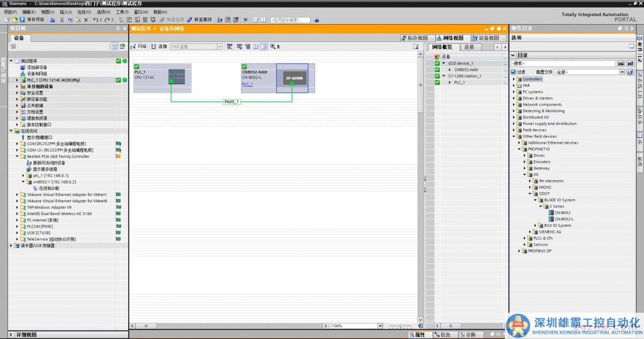Select the CN-8032-L module in the catalog
This screenshot has width=644, height=339.
click(x=563, y=219)
